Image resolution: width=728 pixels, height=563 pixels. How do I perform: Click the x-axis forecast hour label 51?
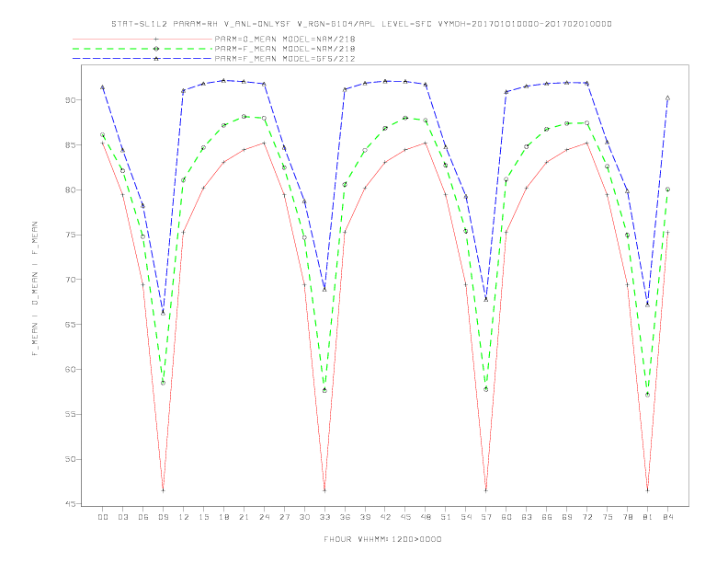coord(446,517)
